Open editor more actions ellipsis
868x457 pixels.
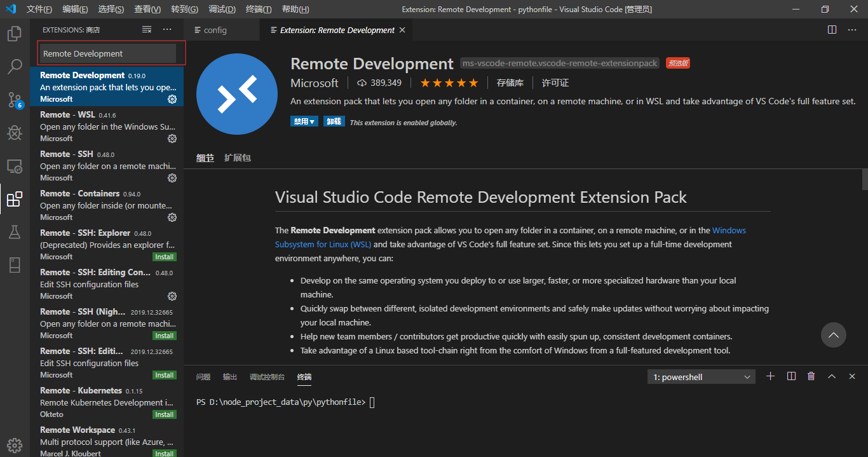tap(853, 30)
